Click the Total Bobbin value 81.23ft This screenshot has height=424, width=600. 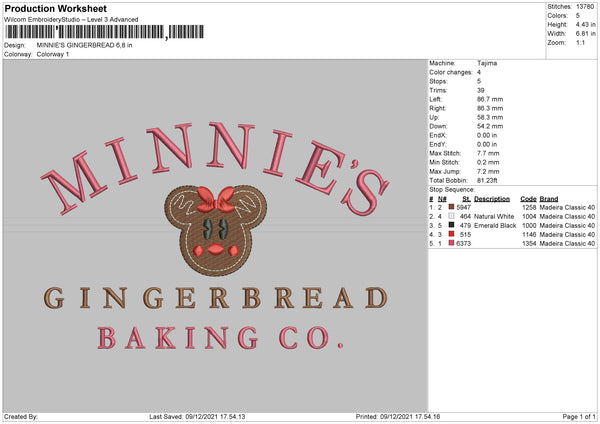tap(487, 180)
